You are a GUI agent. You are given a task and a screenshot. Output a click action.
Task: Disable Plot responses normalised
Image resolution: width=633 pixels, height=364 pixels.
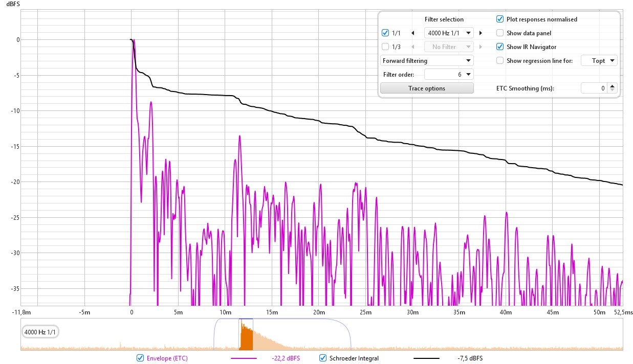(x=500, y=19)
